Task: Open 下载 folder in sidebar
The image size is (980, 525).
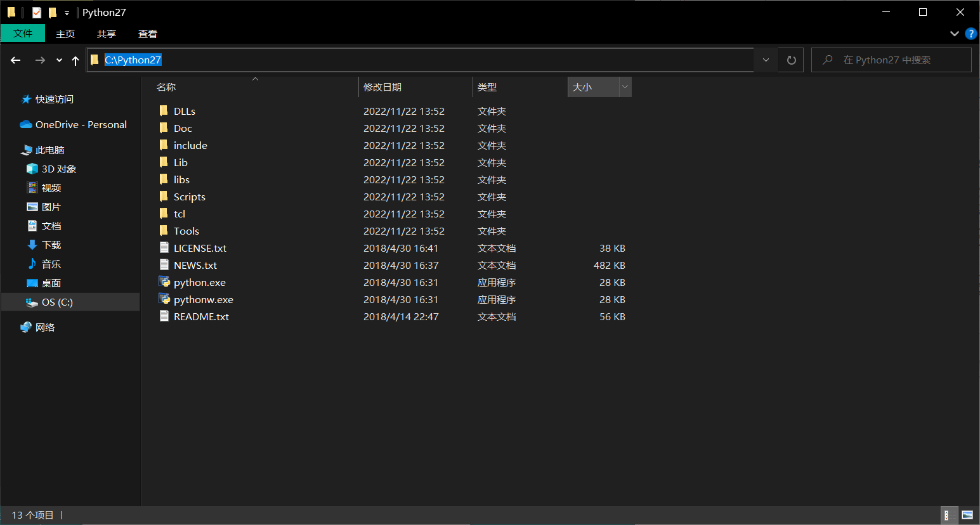Action: (51, 245)
